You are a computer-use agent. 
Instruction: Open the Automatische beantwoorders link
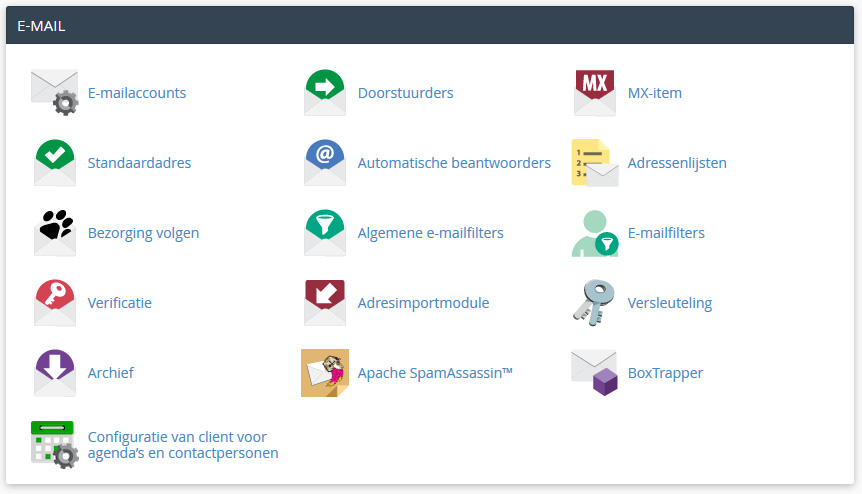454,163
